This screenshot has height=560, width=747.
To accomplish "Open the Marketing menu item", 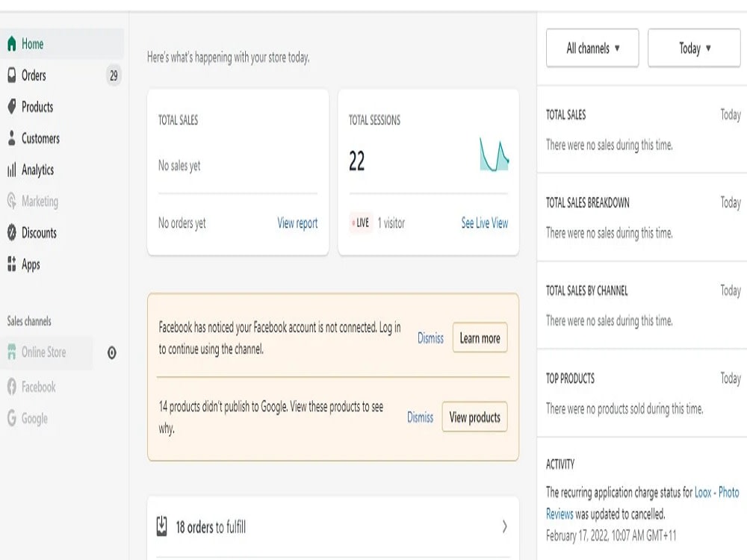I will pyautogui.click(x=40, y=202).
